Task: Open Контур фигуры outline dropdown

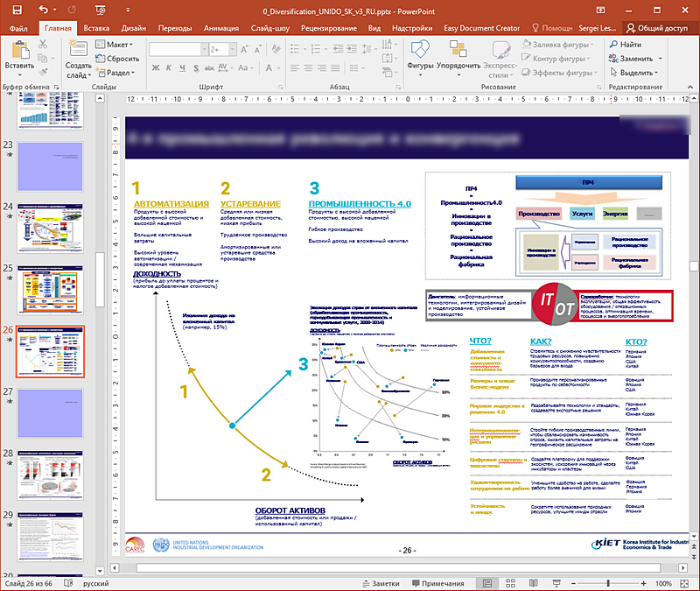Action: (556, 58)
